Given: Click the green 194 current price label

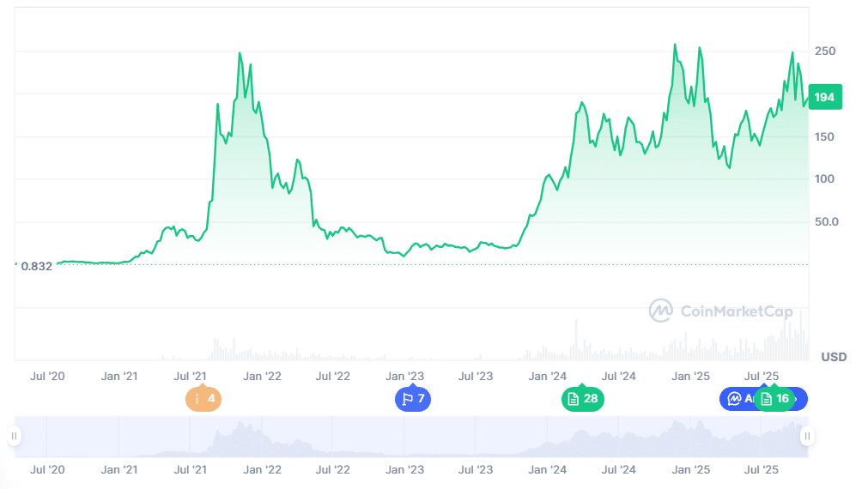Looking at the screenshot, I should tap(824, 98).
